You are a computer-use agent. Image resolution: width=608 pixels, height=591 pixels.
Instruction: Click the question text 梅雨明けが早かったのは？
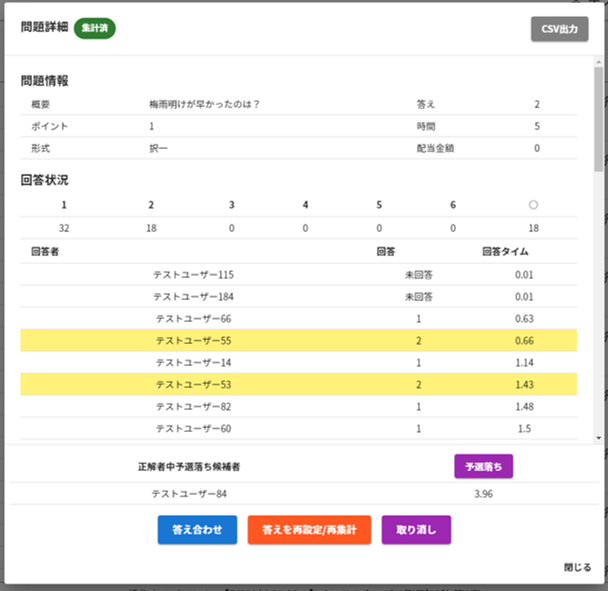(204, 104)
